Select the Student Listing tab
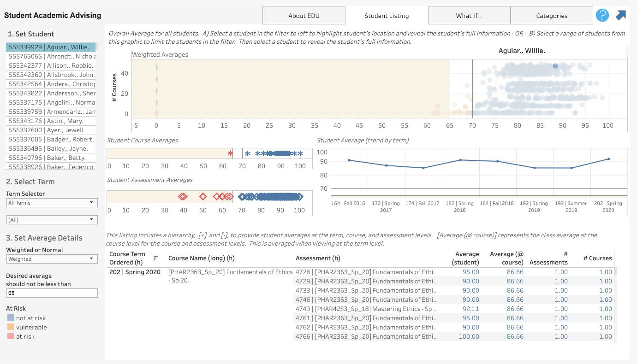The width and height of the screenshot is (637, 364). tap(386, 15)
